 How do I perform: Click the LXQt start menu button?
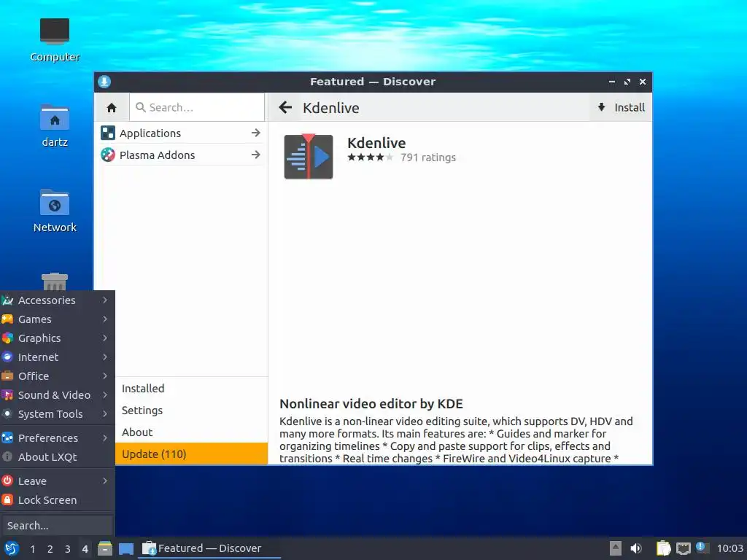(12, 548)
